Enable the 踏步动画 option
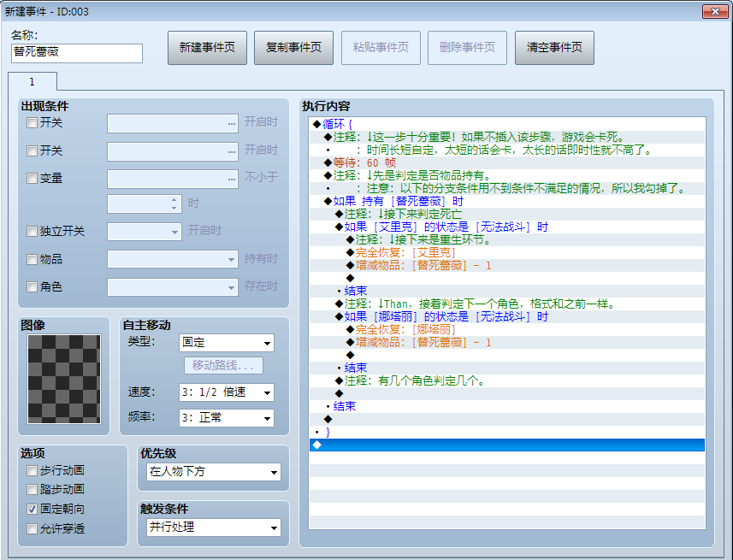The image size is (733, 560). (32, 489)
